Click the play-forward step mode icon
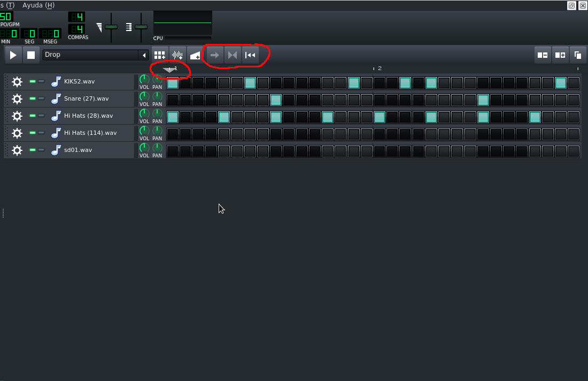Screen dimensions: 588x381 pyautogui.click(x=214, y=55)
